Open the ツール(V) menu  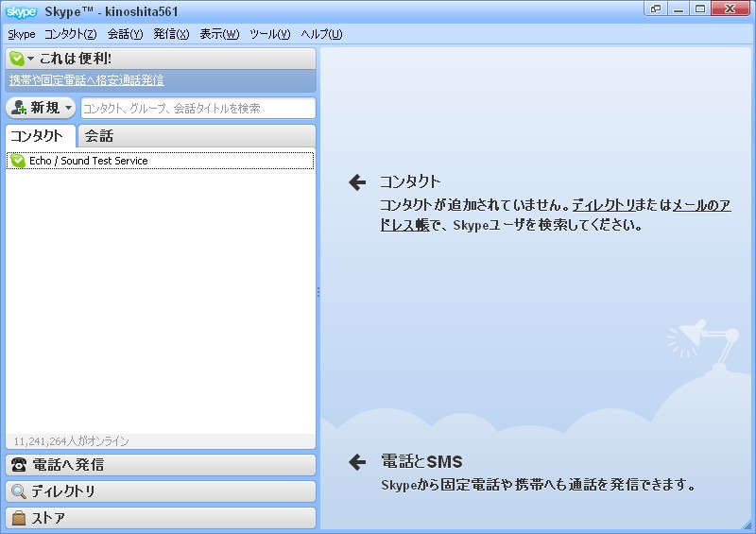click(270, 34)
